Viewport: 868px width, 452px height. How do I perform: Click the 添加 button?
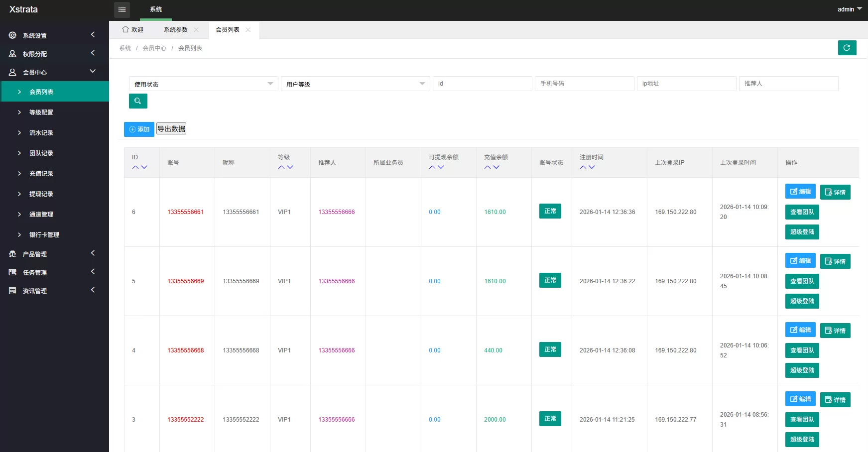pos(139,129)
